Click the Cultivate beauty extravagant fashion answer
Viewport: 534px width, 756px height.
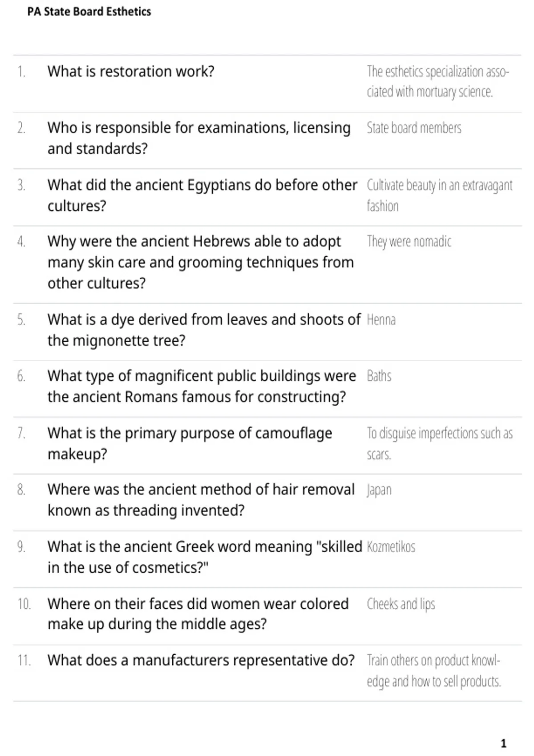[x=440, y=195]
